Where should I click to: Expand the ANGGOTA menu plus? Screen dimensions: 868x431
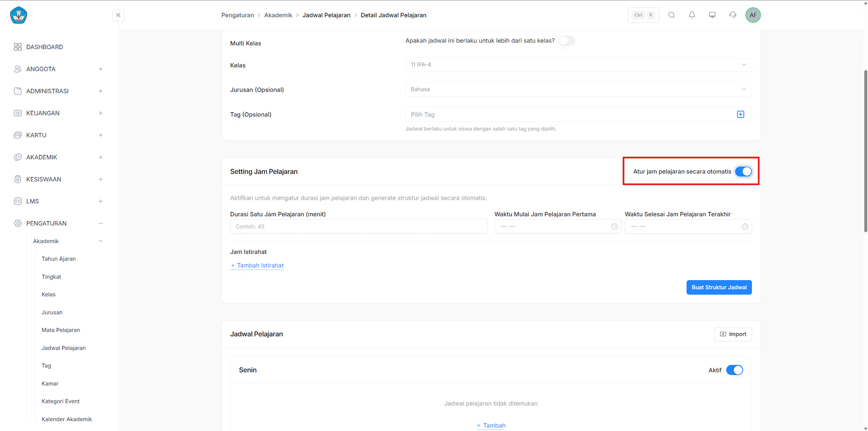click(100, 69)
